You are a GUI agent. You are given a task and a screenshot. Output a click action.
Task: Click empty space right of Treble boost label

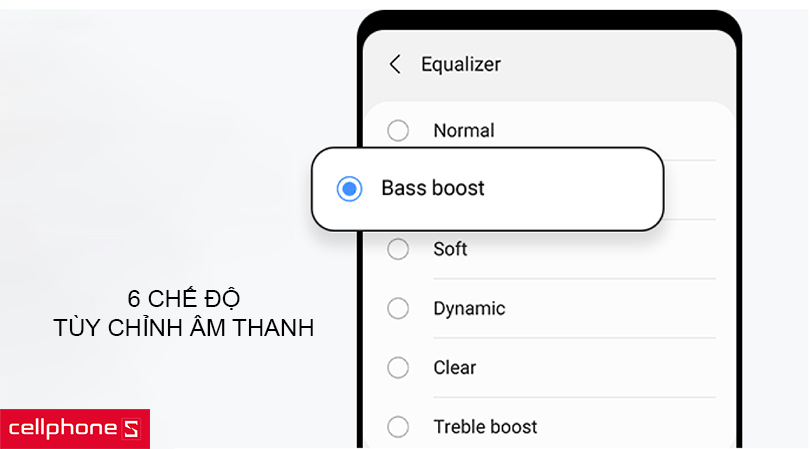coord(630,427)
